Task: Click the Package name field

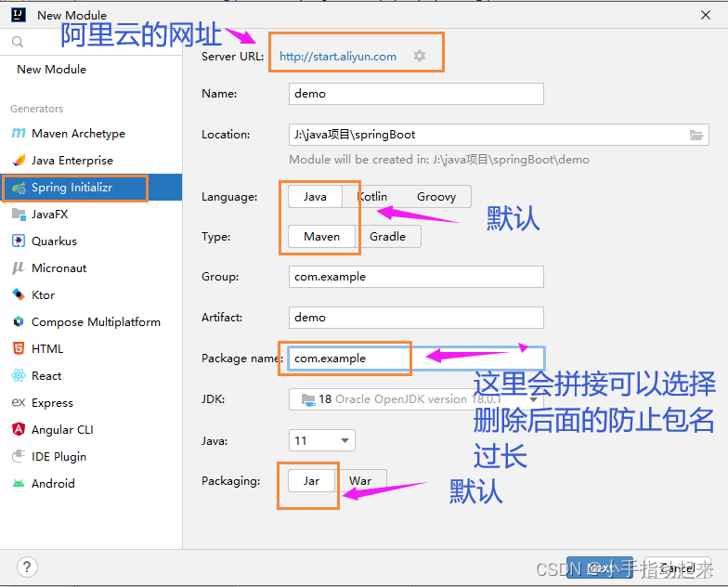Action: (416, 359)
